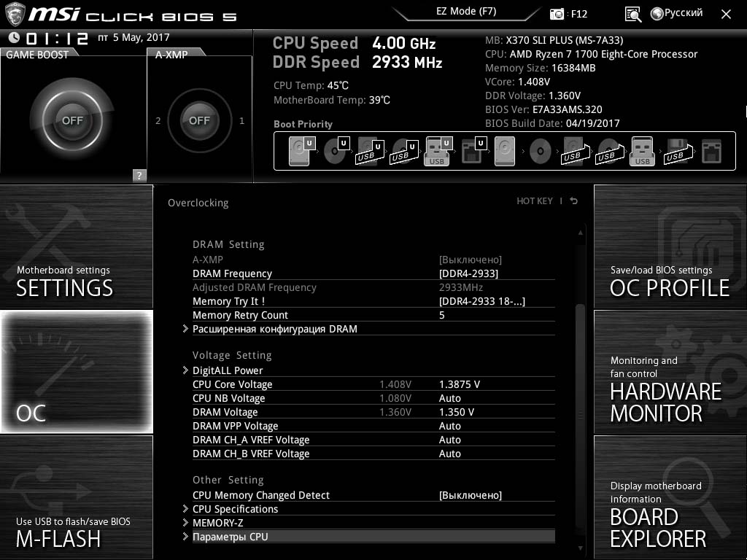Screen dimensions: 747x560
Task: Toggle the A-XMP knob
Action: point(199,120)
